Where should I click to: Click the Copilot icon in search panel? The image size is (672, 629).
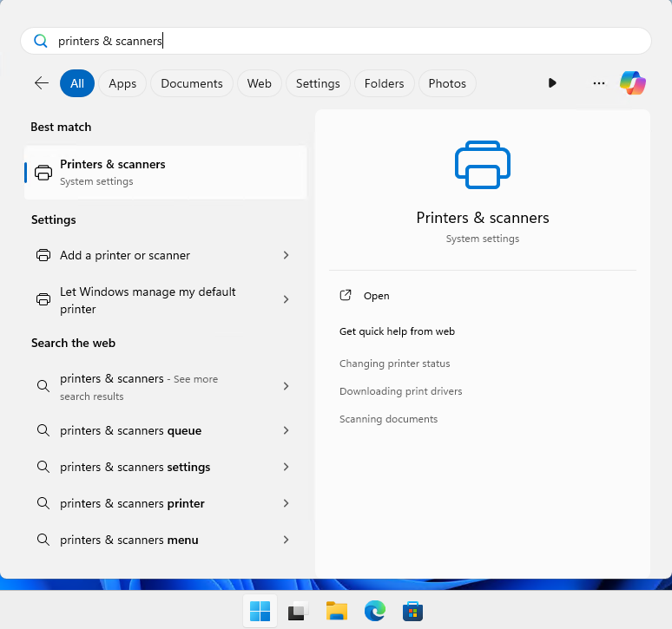(x=633, y=83)
